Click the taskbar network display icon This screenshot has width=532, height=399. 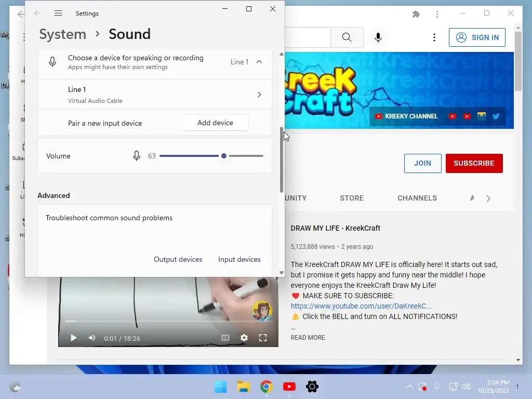point(453,387)
